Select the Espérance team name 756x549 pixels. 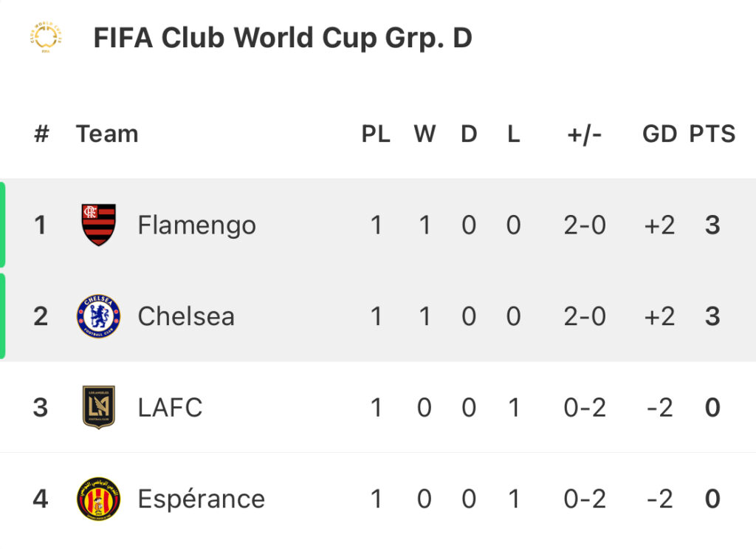[x=201, y=499]
